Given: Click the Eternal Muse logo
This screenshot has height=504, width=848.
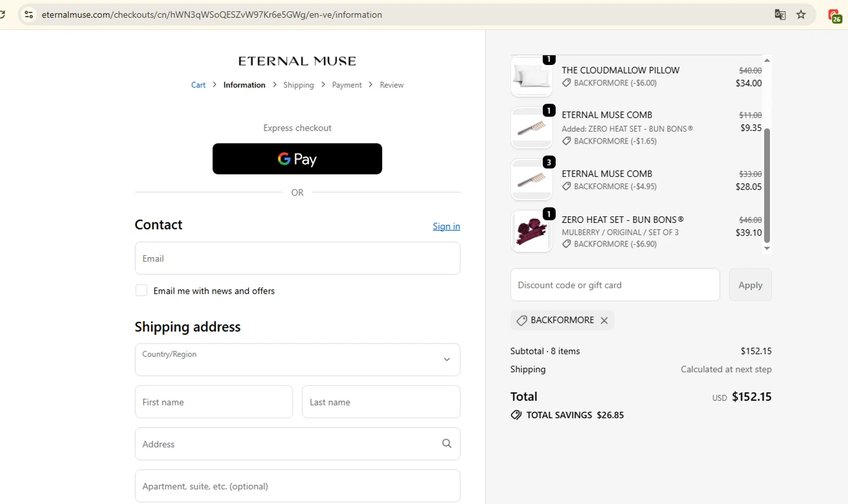Looking at the screenshot, I should click(297, 61).
